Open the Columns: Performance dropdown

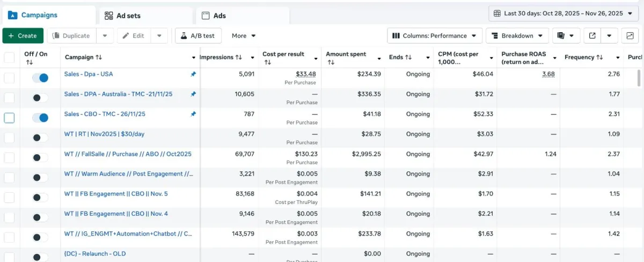click(435, 36)
